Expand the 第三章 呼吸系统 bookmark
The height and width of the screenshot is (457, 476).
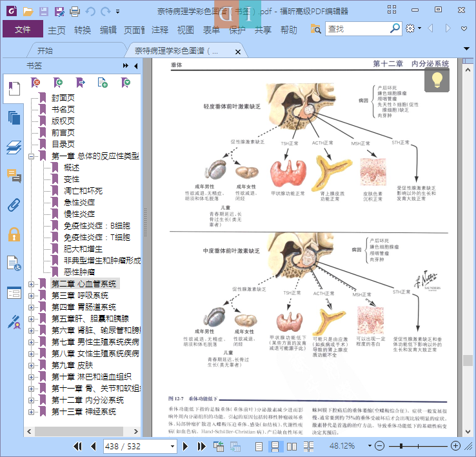31,296
